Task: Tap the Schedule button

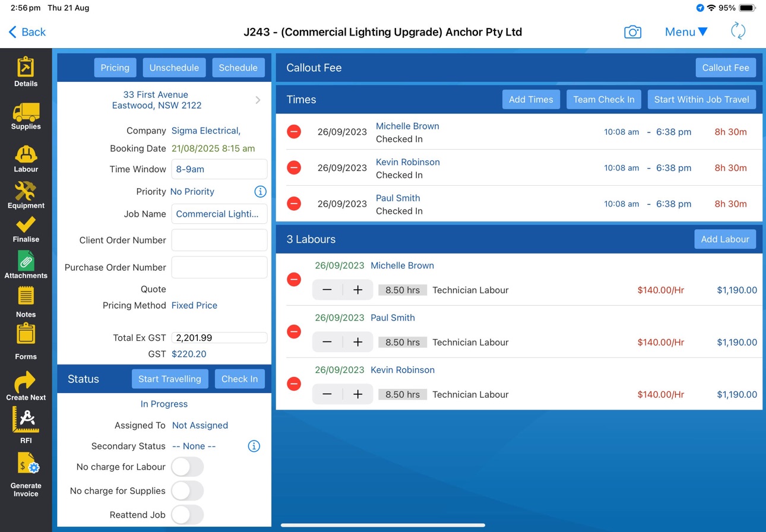Action: tap(238, 68)
